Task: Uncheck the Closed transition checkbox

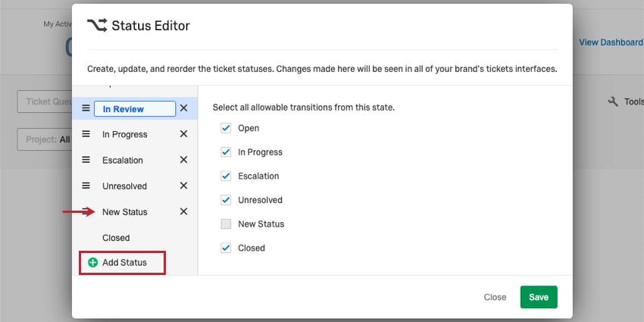Action: 226,248
